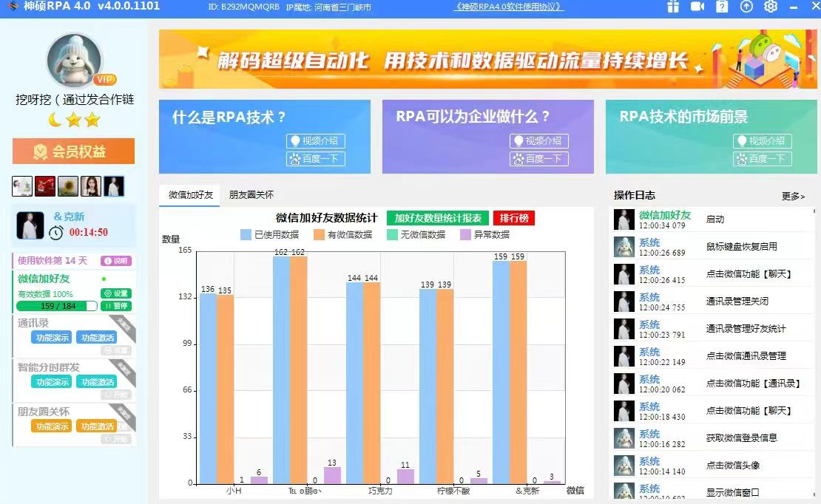Select the red WeChat account thumbnail
Image resolution: width=821 pixels, height=504 pixels.
point(45,186)
